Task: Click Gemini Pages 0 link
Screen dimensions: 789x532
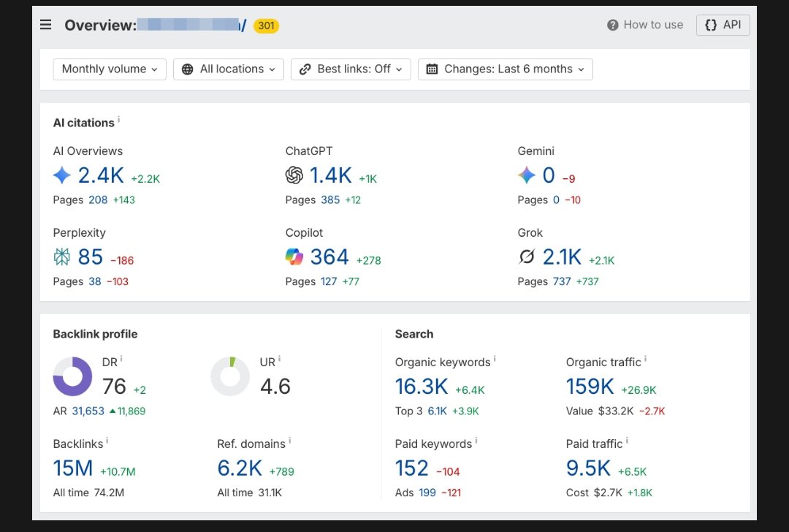Action: point(556,199)
